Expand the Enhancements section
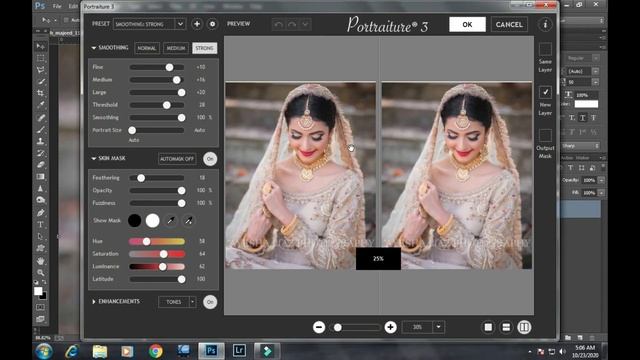 93,302
